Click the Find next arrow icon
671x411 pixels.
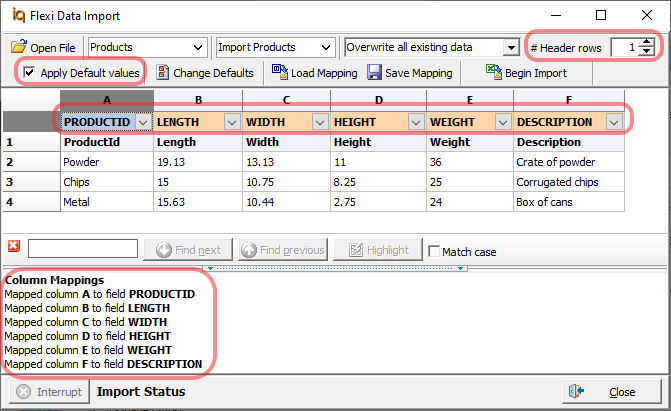[x=164, y=250]
